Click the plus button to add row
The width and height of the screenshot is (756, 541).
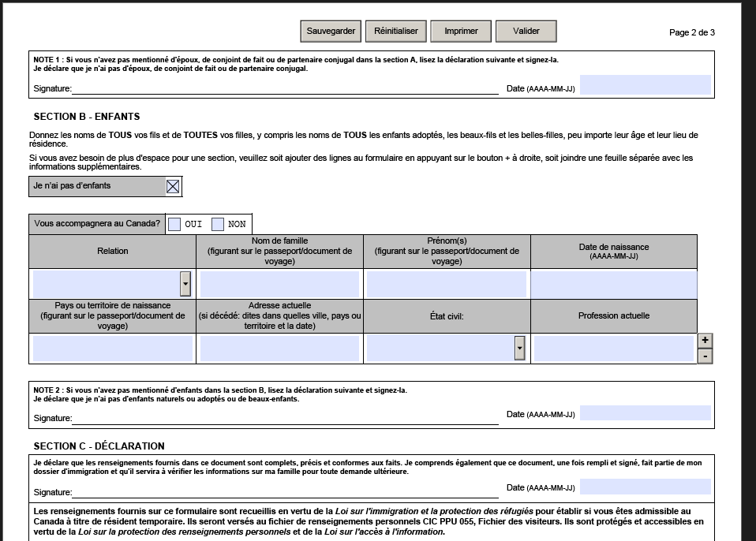705,341
